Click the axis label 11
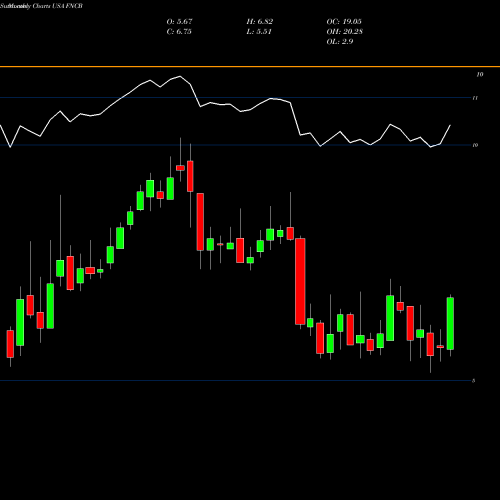The width and height of the screenshot is (500, 500). click(x=475, y=98)
